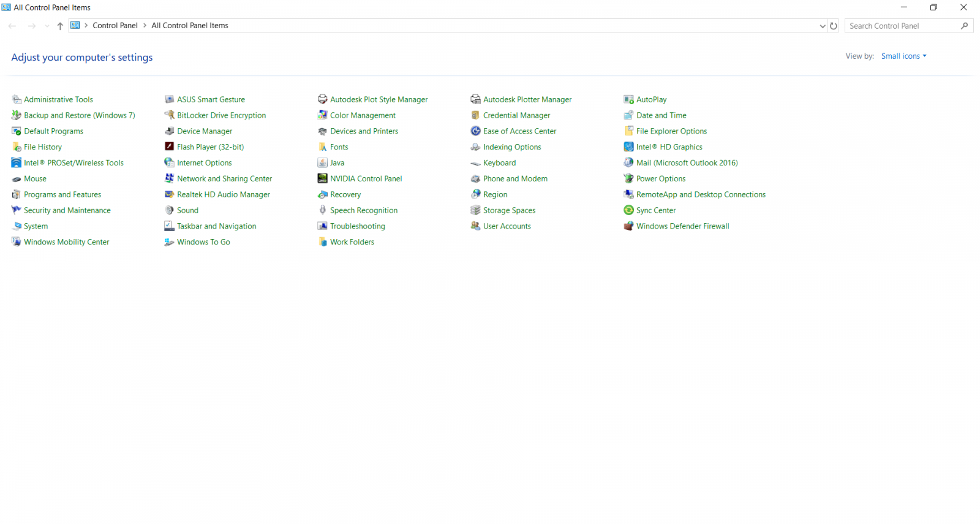
Task: Click the Ease of Access Center icon
Action: click(475, 131)
